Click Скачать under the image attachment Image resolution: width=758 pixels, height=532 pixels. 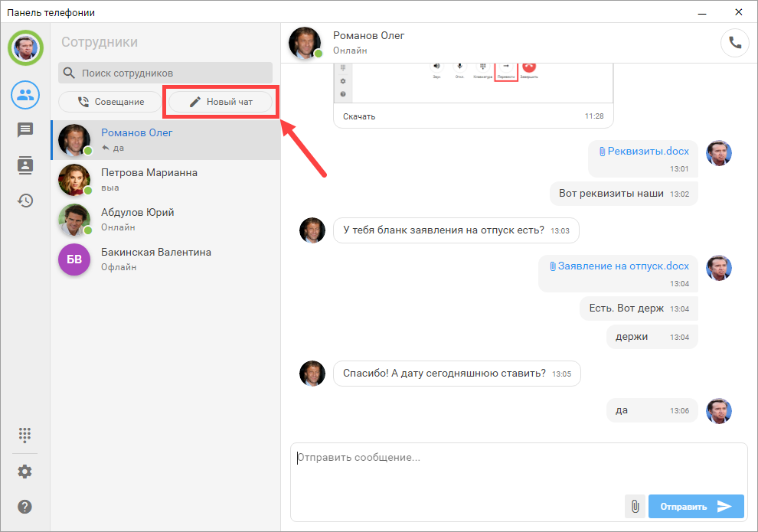pos(359,116)
